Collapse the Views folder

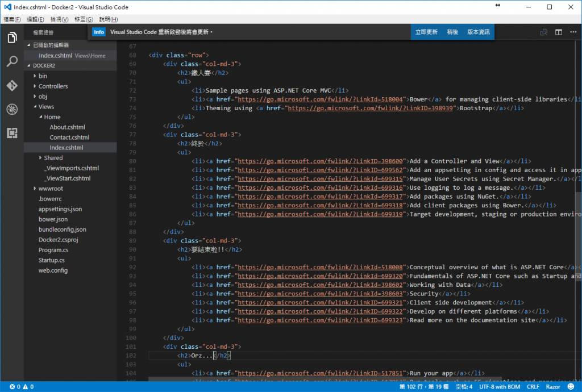tap(35, 106)
